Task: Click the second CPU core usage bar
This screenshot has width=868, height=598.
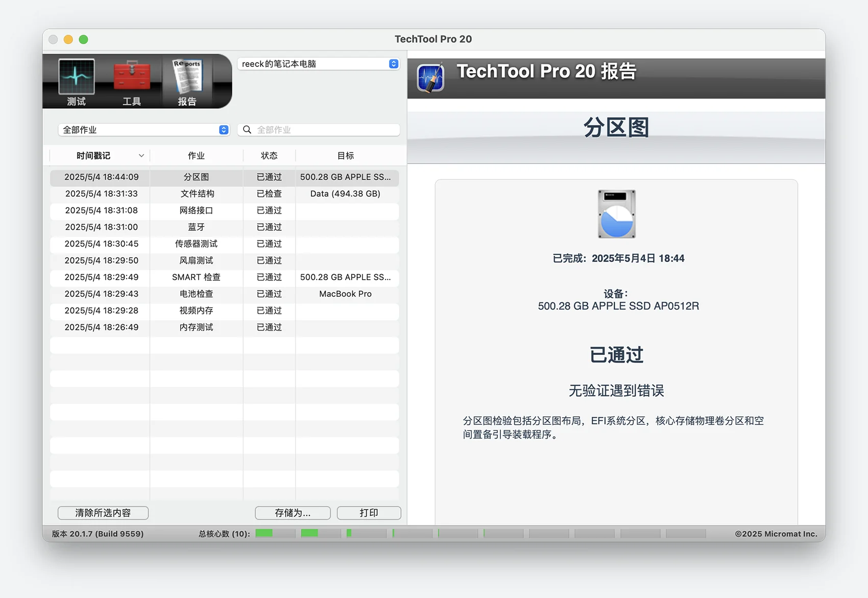Action: point(321,533)
